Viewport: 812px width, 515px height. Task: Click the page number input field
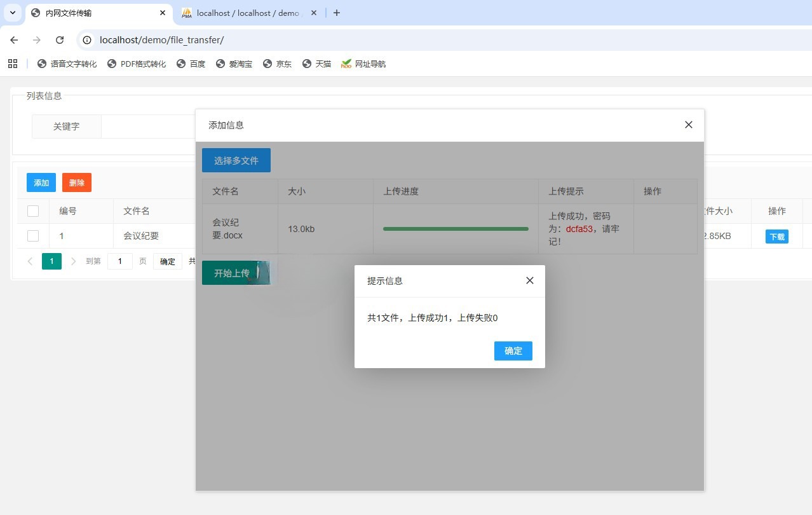click(120, 261)
